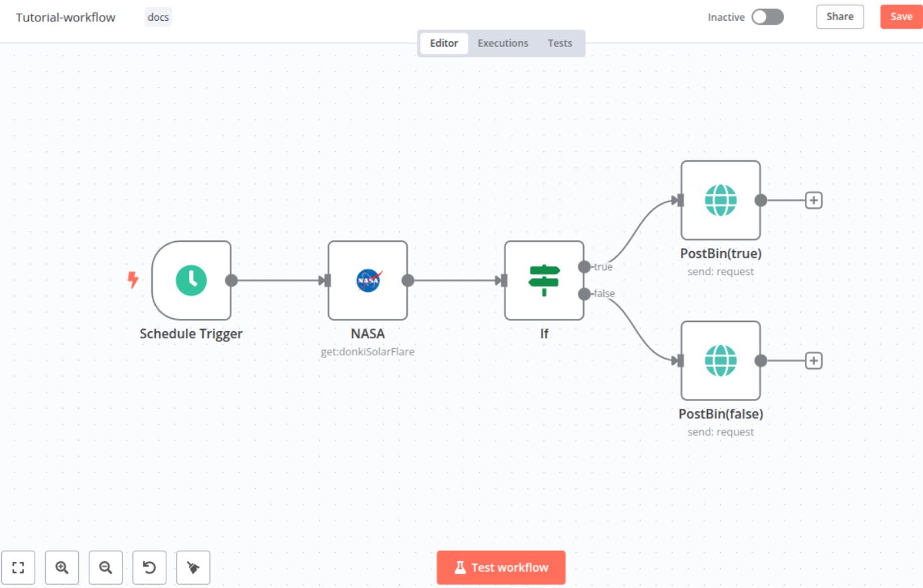The height and width of the screenshot is (588, 923).
Task: Select the Editor tab
Action: [444, 43]
